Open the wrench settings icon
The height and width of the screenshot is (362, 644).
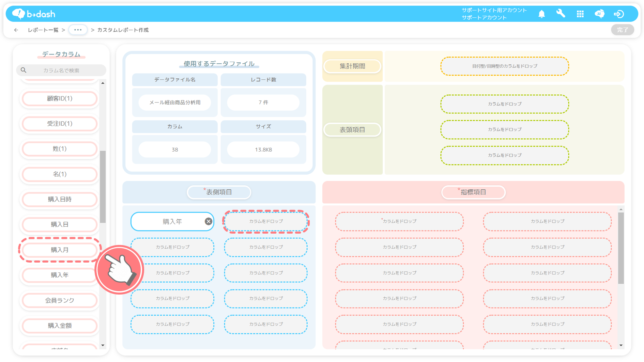point(561,14)
